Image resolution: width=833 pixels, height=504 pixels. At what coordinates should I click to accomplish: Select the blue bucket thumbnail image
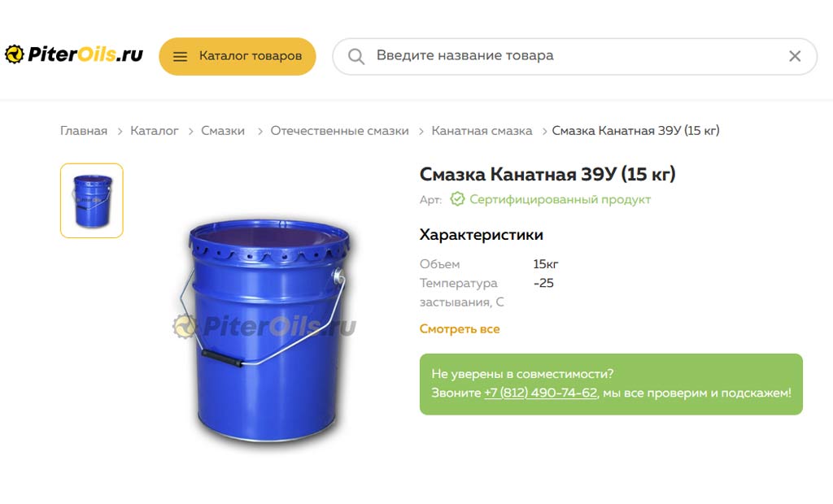point(92,201)
